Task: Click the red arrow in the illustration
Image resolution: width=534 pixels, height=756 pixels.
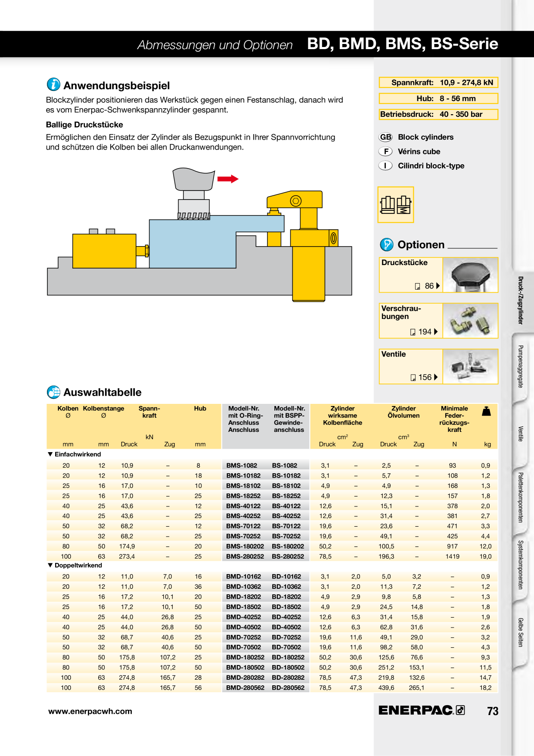Action: [x=227, y=179]
